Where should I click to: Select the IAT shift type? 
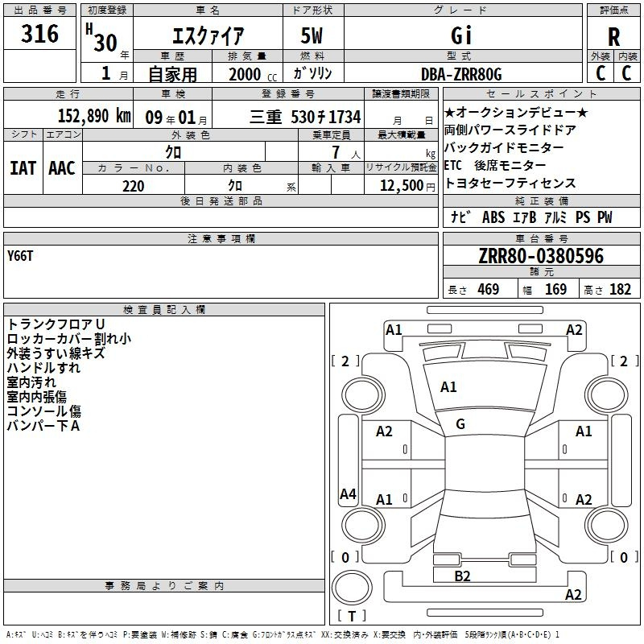point(23,167)
